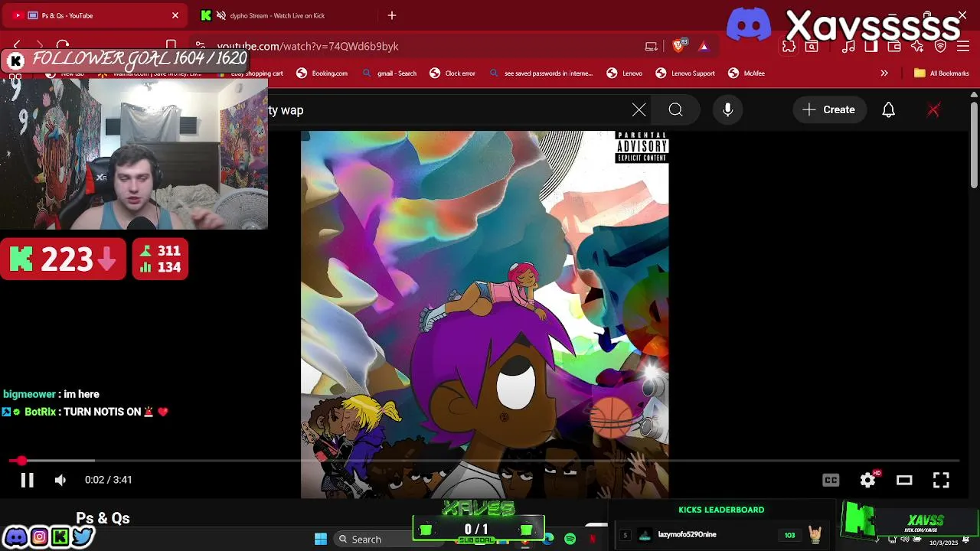This screenshot has height=551, width=980.
Task: Open Spotify from the taskbar
Action: tap(570, 540)
